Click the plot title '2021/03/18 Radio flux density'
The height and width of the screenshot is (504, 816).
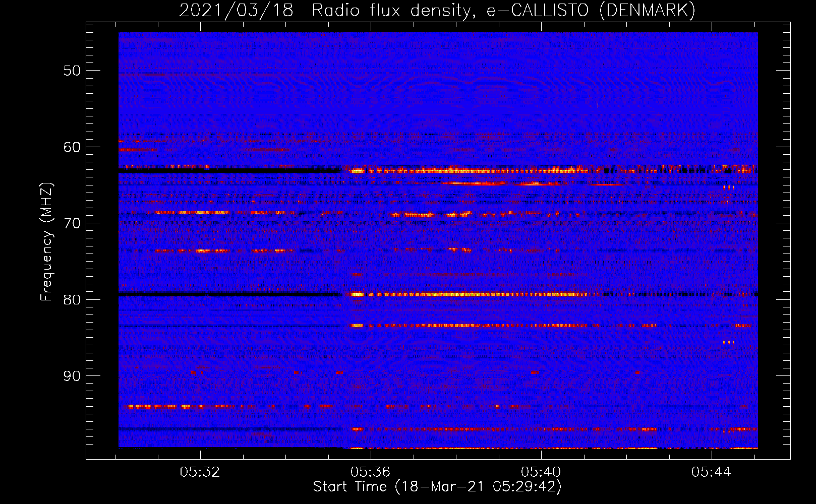point(437,10)
